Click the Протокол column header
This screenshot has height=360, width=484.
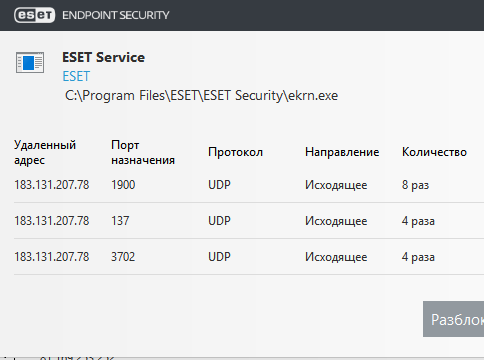coord(235,152)
